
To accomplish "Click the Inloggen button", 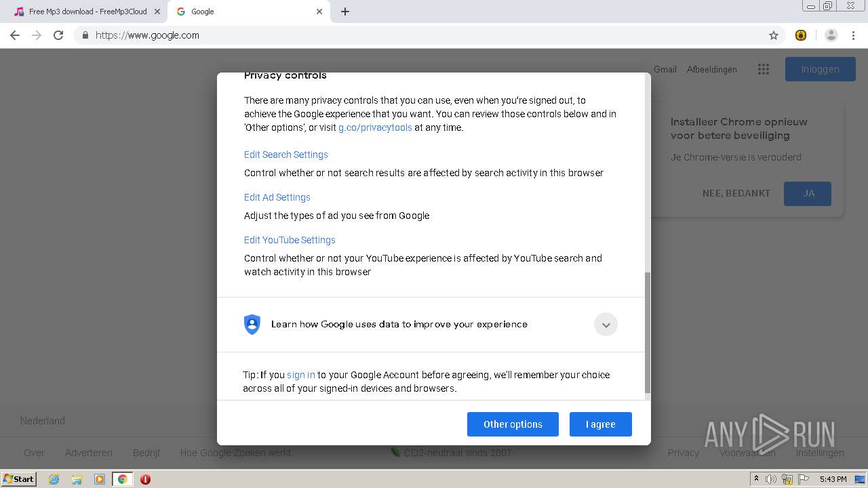I will click(x=821, y=69).
